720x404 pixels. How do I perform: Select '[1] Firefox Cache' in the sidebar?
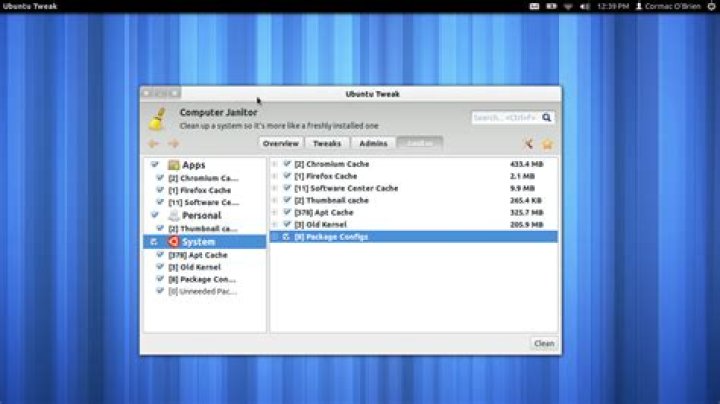200,190
